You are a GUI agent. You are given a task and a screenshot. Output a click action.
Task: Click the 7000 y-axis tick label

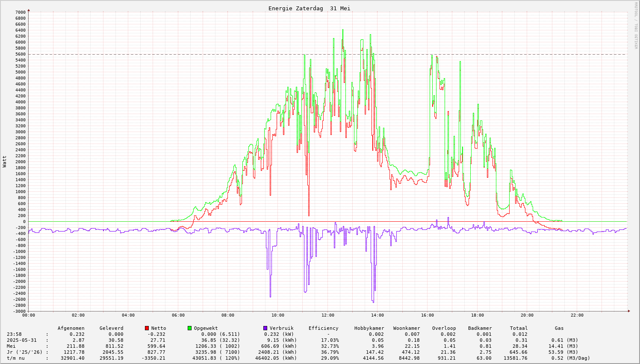pyautogui.click(x=21, y=12)
